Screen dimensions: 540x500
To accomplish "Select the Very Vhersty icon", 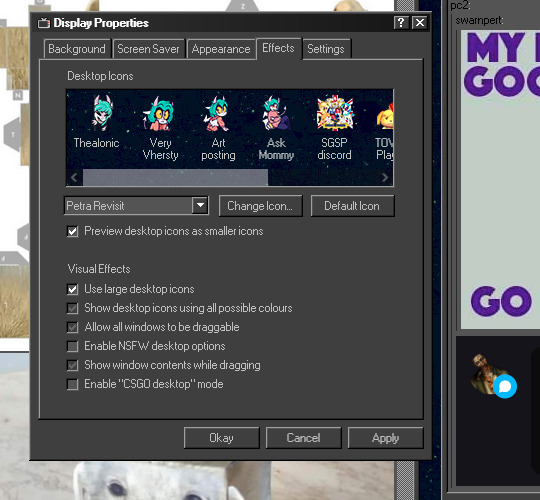I will 160,128.
